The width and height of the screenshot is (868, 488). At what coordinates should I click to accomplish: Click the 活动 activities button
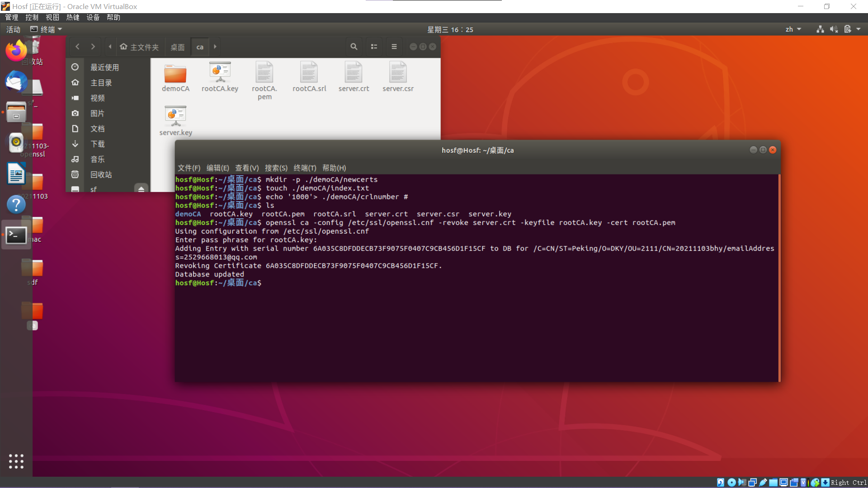coord(13,29)
